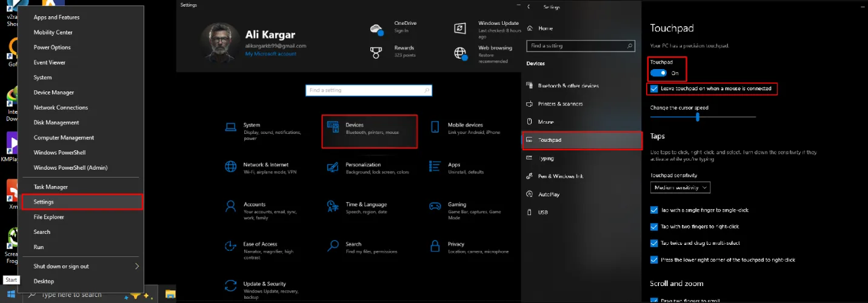Uncheck Leave touchpad on when mouse connected

coord(654,89)
